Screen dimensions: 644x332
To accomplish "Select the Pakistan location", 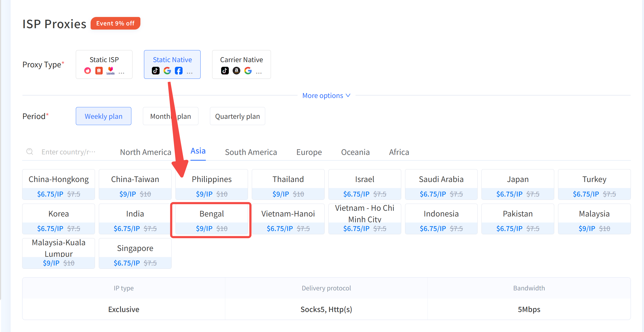I will tap(518, 219).
